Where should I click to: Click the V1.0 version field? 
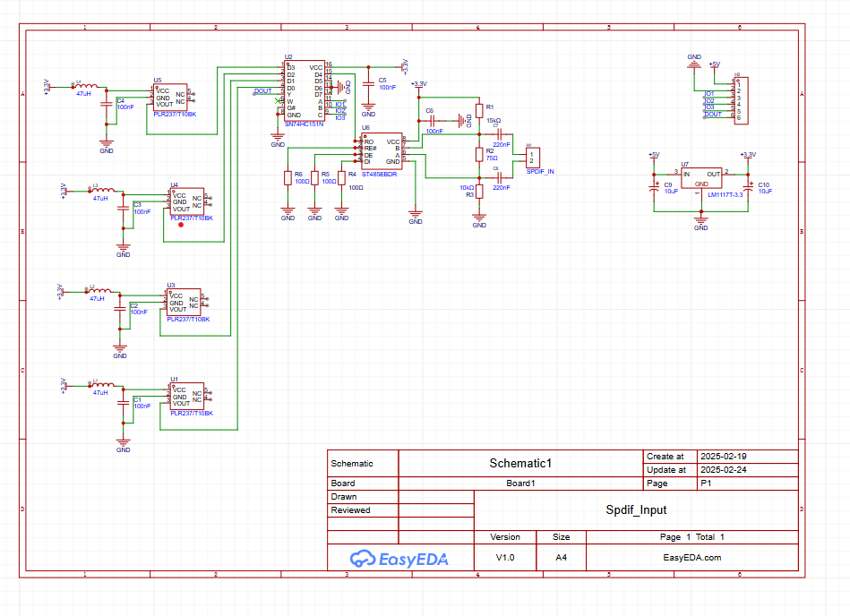pyautogui.click(x=505, y=558)
